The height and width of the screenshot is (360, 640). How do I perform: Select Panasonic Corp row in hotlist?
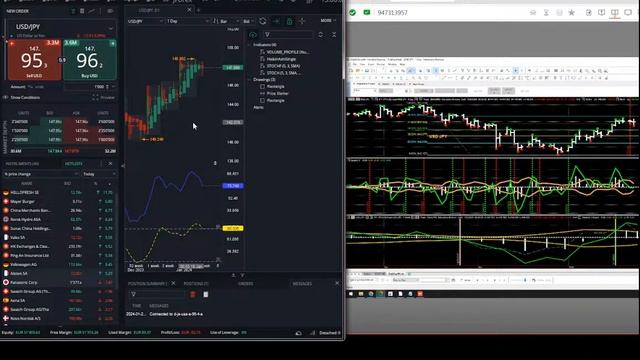58,282
